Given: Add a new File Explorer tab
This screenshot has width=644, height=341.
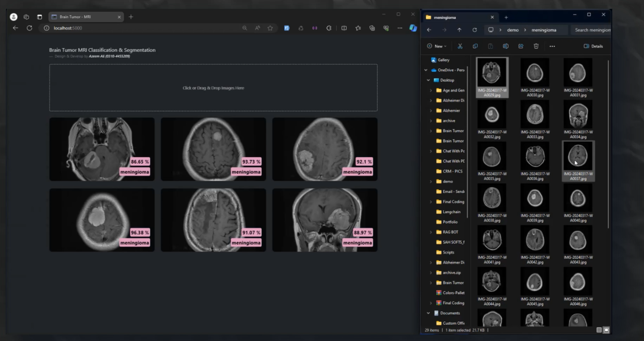Looking at the screenshot, I should 506,17.
